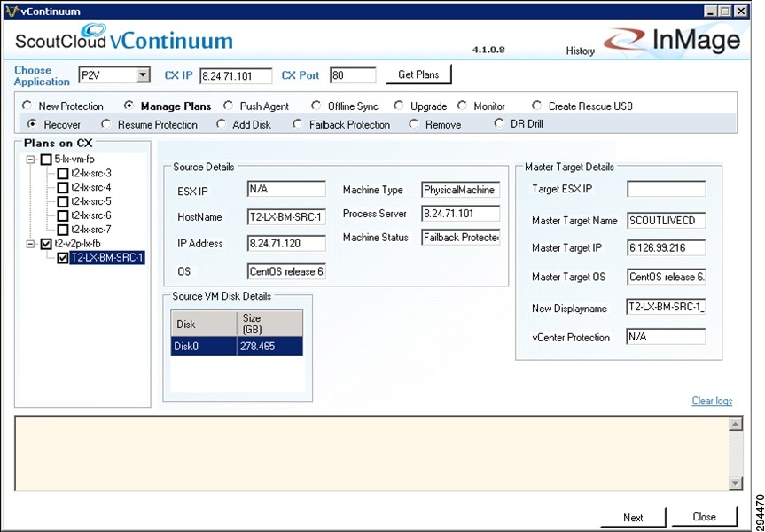Uncheck the t2-v2p-lx-fb plan checkbox
Image resolution: width=765 pixels, height=532 pixels.
point(46,244)
